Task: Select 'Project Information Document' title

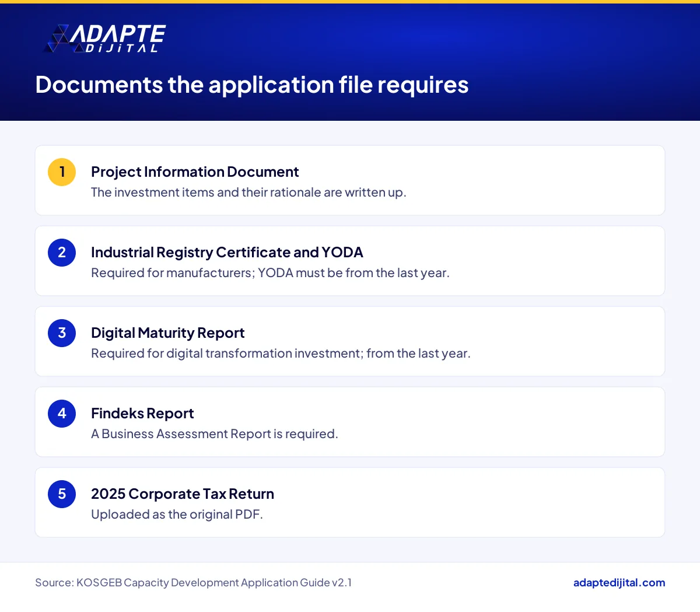Action: 195,172
